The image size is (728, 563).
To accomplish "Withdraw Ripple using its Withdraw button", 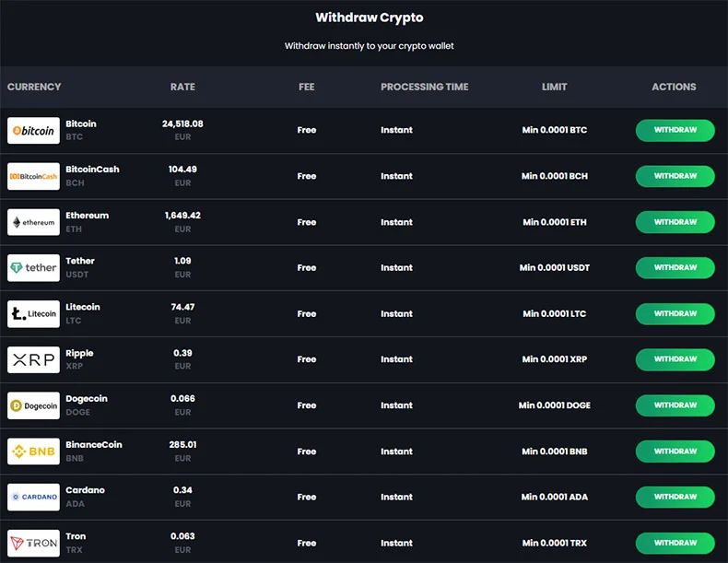I will (x=675, y=359).
